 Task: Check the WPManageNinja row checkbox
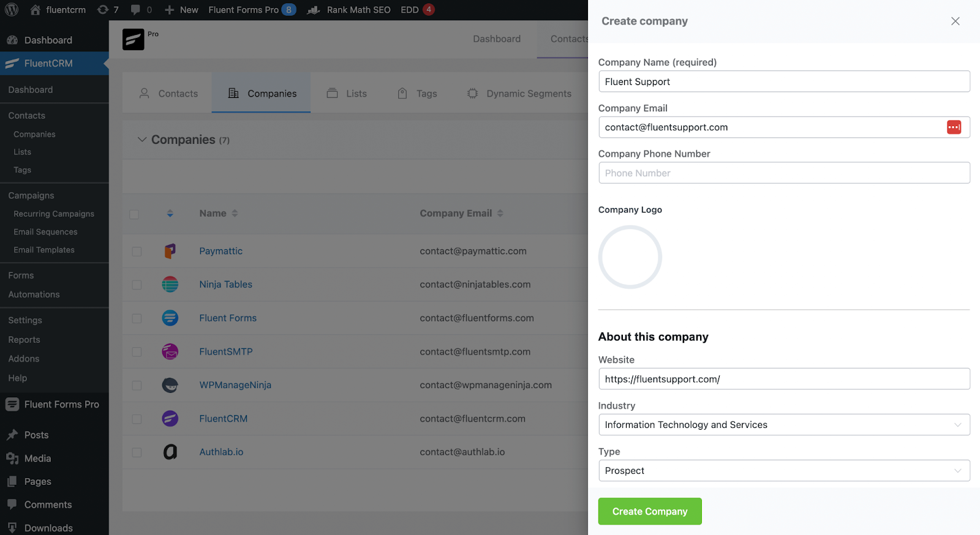[x=137, y=386]
